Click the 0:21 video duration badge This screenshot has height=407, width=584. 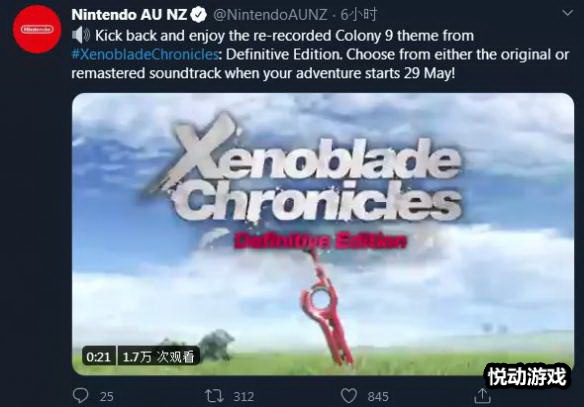click(99, 356)
